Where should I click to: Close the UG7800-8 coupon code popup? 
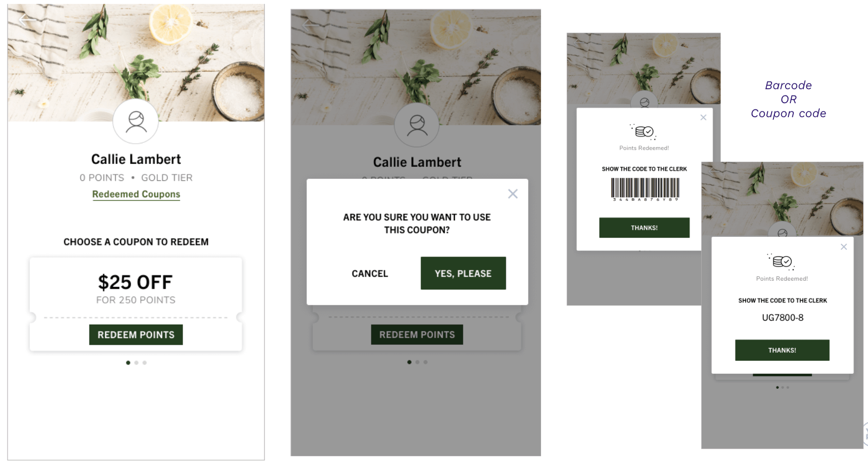[843, 247]
